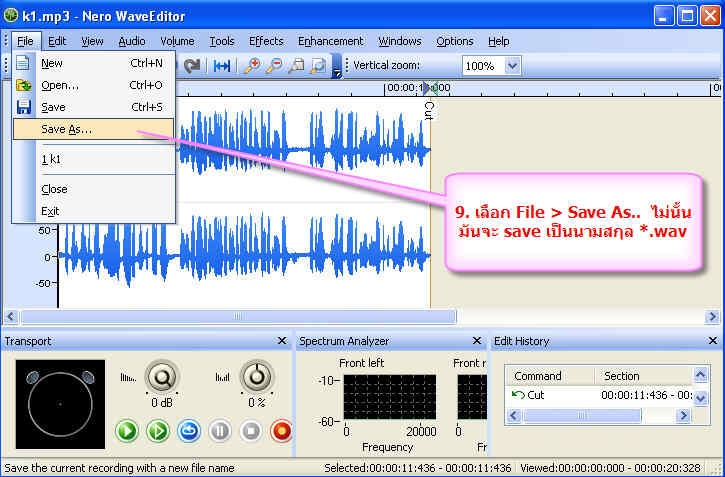Toggle the blue Loop playback button
This screenshot has height=477, width=725.
(189, 431)
